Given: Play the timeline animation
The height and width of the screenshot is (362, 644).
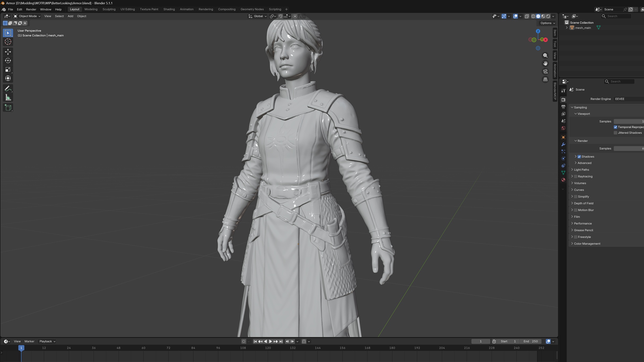Looking at the screenshot, I should coord(271,342).
